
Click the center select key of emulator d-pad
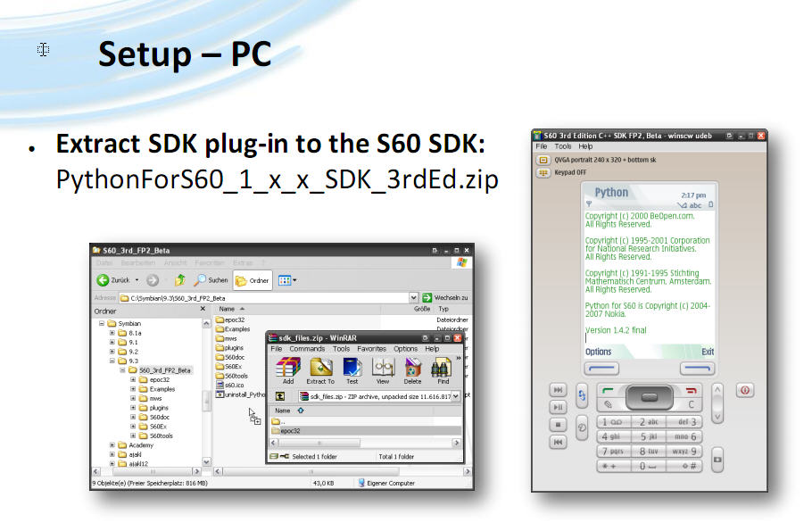tap(650, 397)
